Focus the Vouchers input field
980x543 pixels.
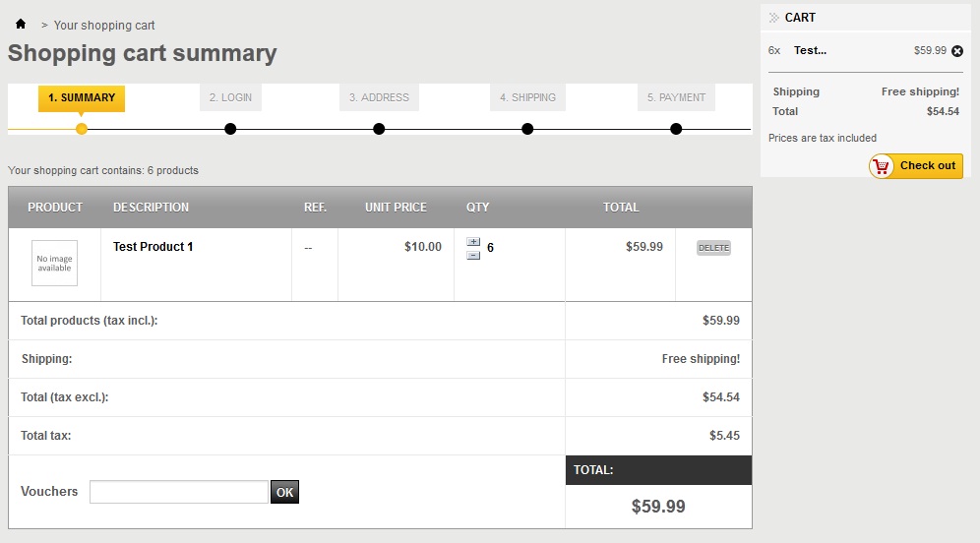(178, 492)
